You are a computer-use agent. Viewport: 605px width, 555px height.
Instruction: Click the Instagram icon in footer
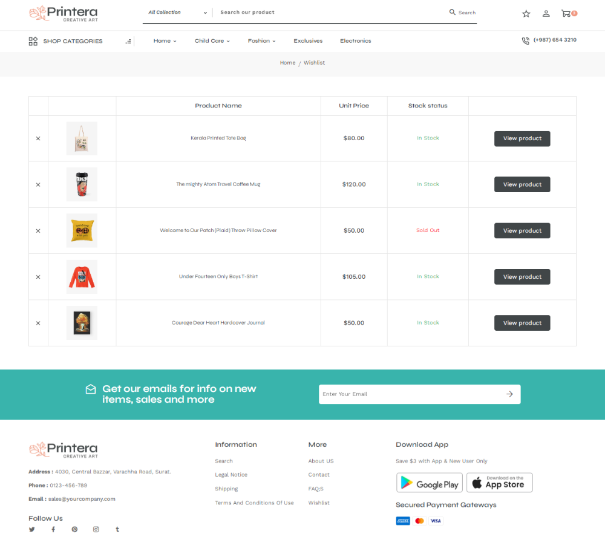[x=96, y=529]
